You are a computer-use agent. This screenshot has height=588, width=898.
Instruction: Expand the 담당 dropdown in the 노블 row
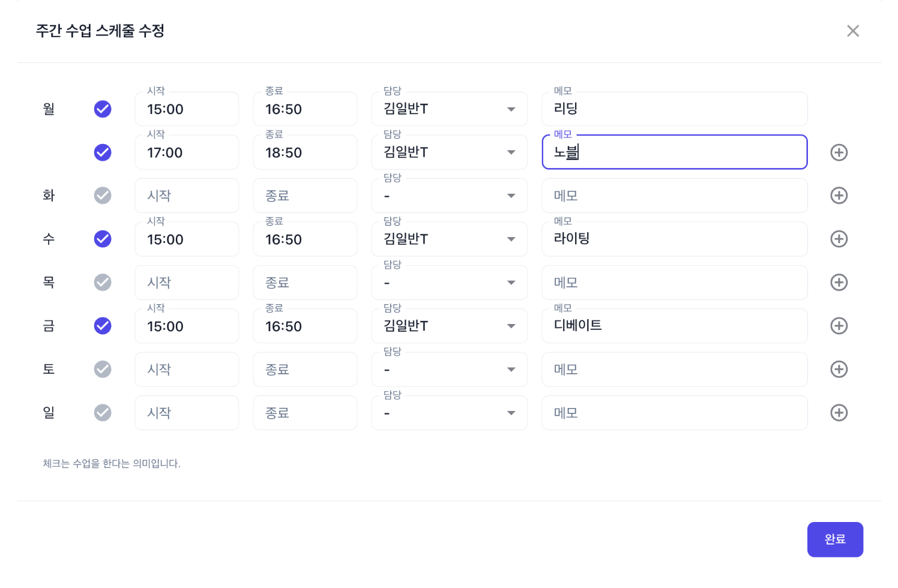(x=450, y=152)
